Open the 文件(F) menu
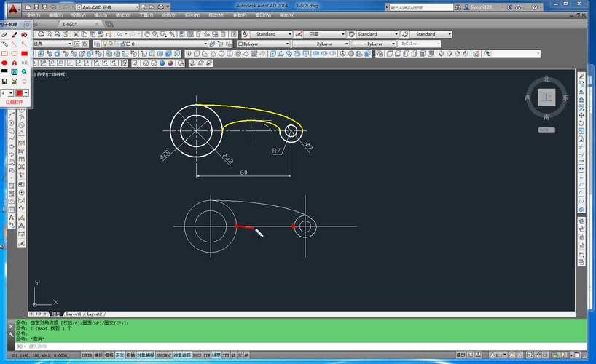The width and height of the screenshot is (596, 364). coord(34,15)
